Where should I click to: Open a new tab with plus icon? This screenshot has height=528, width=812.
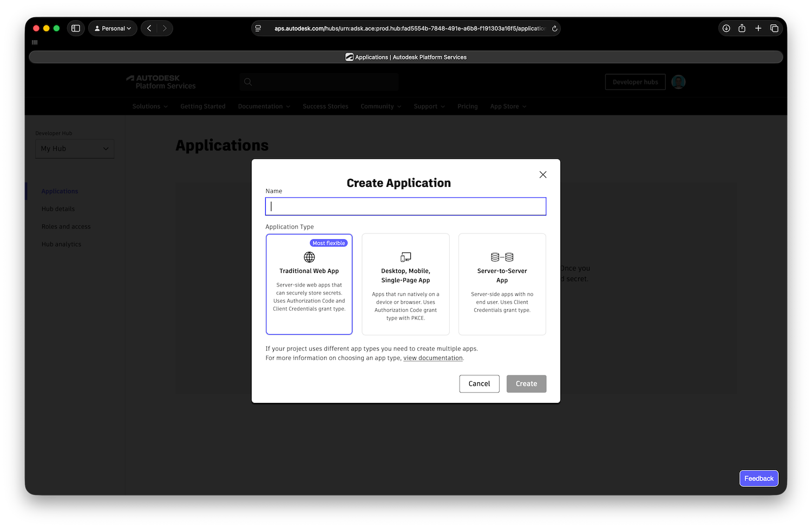pos(758,28)
